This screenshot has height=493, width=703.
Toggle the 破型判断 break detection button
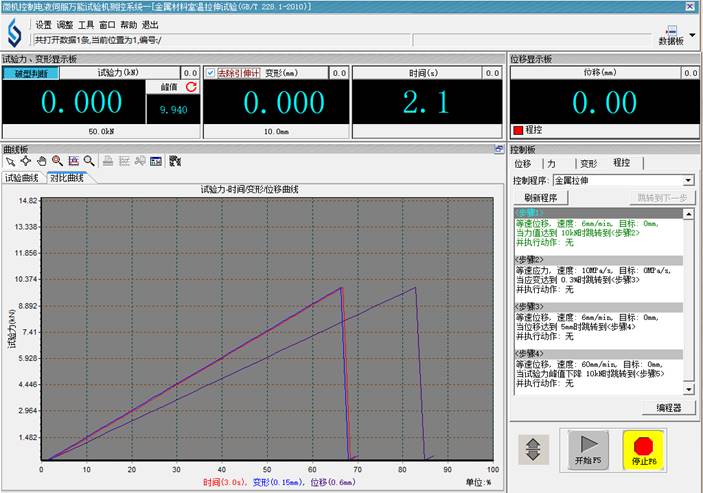click(30, 73)
